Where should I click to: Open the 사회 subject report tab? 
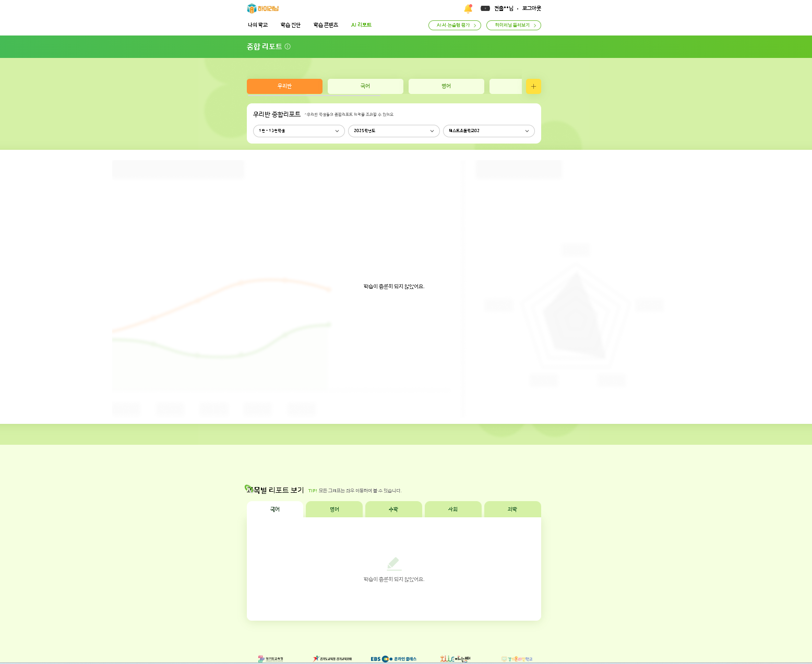[x=453, y=509]
